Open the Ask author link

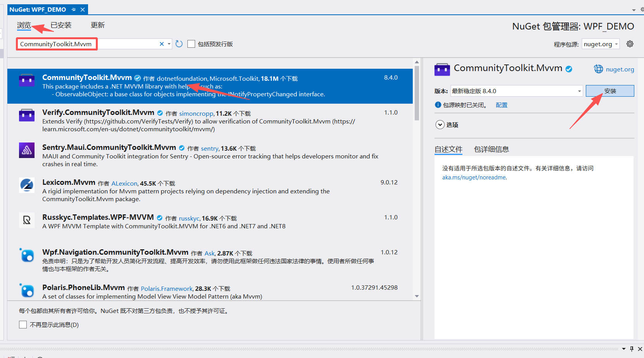pos(209,253)
